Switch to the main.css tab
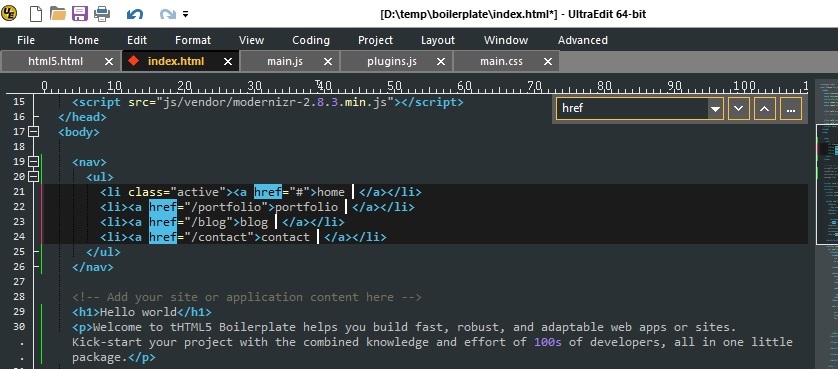This screenshot has width=838, height=369. [501, 62]
